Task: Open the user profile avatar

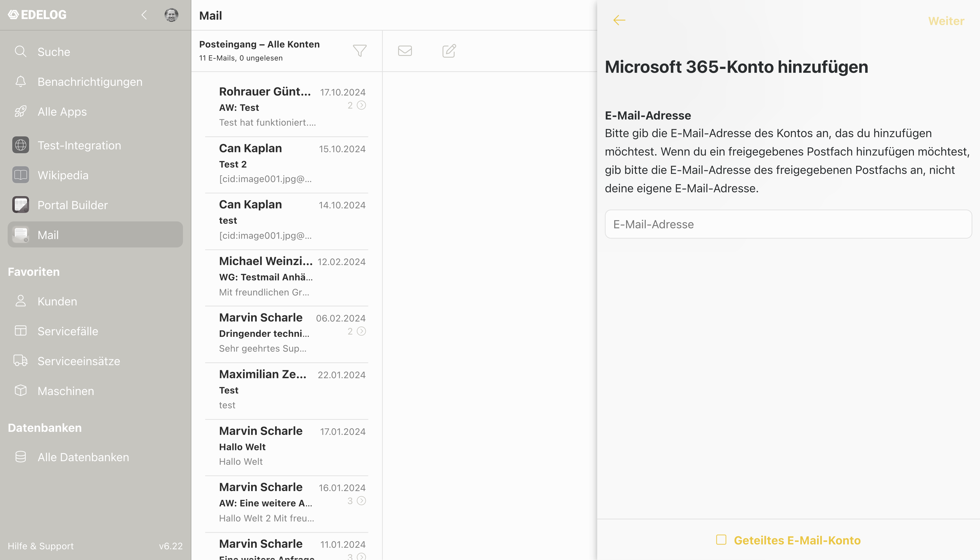Action: click(x=171, y=15)
